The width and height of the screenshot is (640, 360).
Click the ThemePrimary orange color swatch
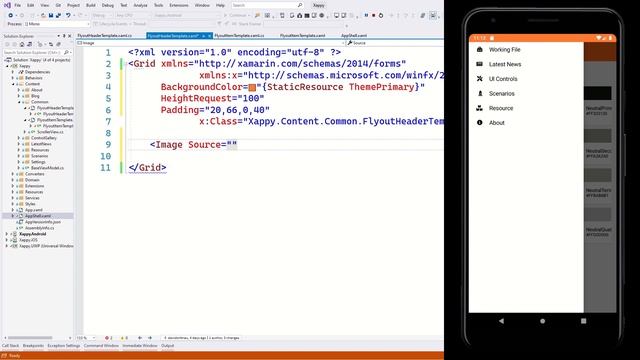click(252, 87)
